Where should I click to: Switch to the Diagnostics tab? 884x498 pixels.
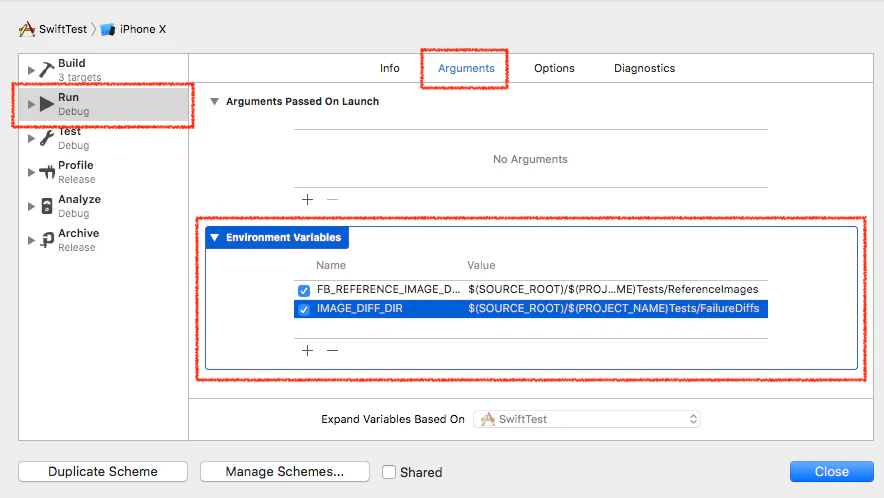[644, 68]
